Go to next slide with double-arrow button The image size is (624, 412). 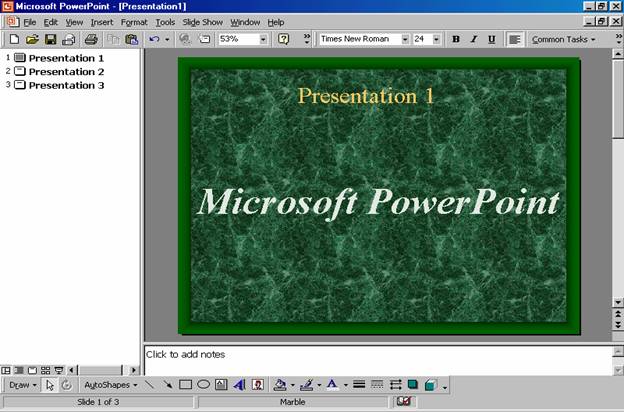618,325
